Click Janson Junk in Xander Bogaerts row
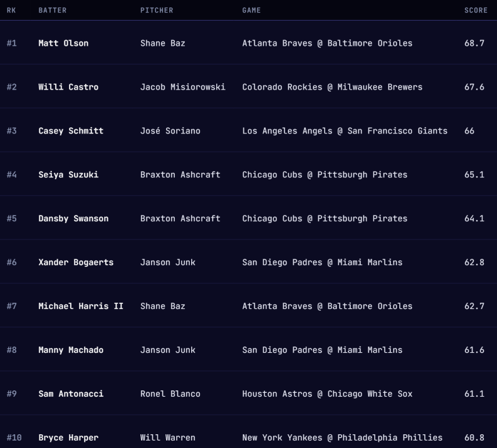This screenshot has width=497, height=448. [168, 263]
